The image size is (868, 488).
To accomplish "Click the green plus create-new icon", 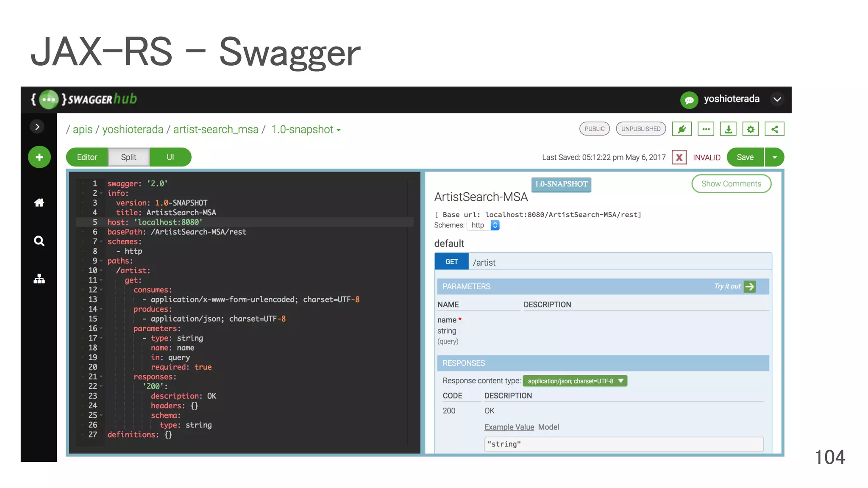I will pos(39,157).
